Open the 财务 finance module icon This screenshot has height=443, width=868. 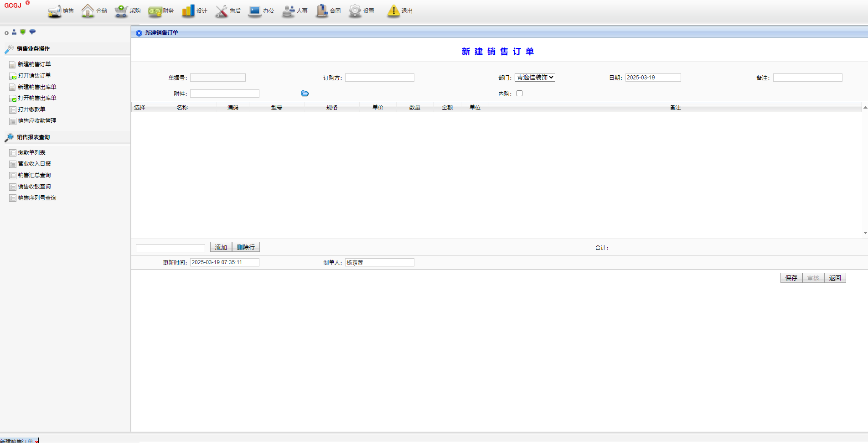tap(155, 11)
